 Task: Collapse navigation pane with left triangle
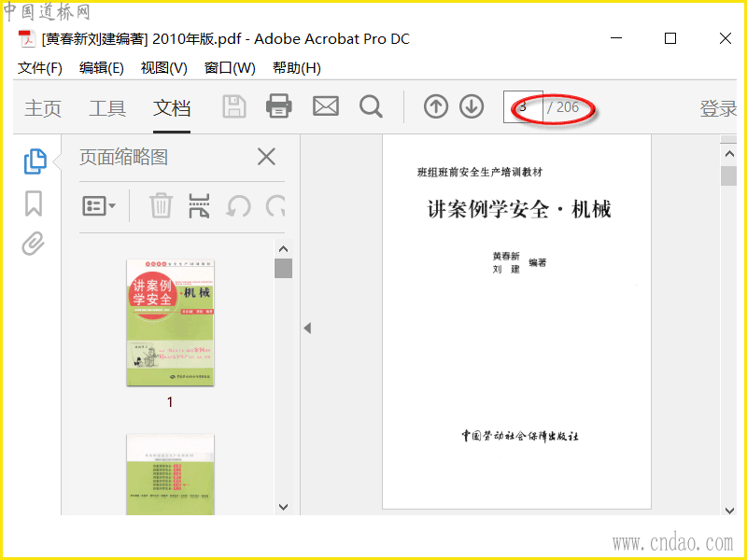(307, 328)
